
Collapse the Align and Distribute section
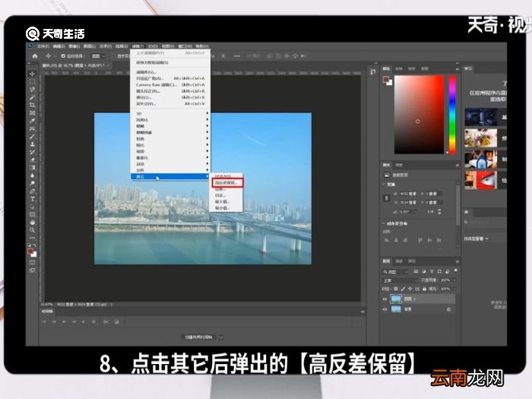(x=384, y=223)
